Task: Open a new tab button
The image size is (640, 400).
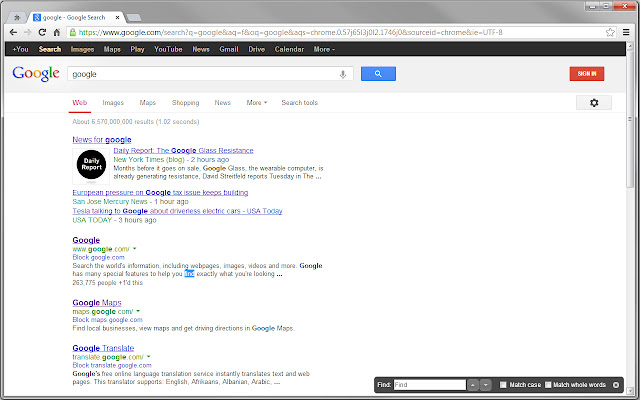Action: tap(133, 18)
